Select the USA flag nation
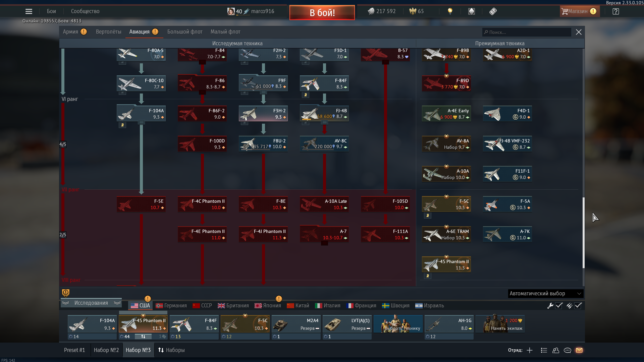 pyautogui.click(x=141, y=306)
